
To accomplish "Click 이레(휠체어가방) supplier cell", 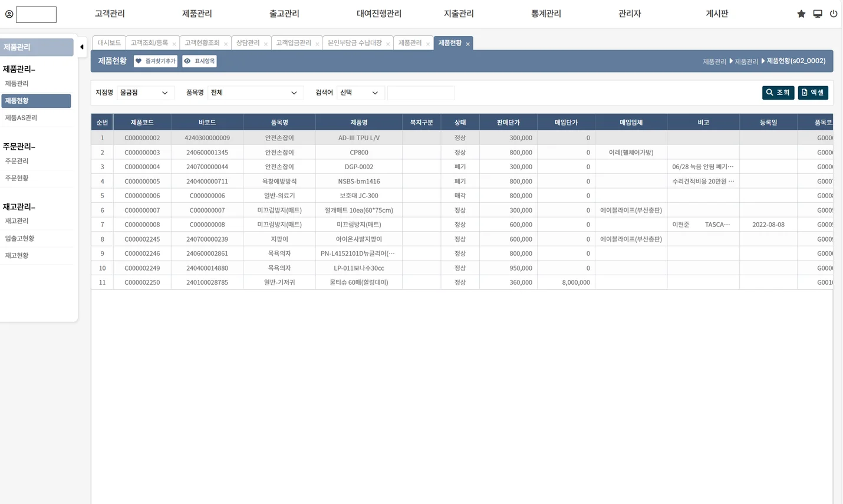I will pyautogui.click(x=631, y=153).
